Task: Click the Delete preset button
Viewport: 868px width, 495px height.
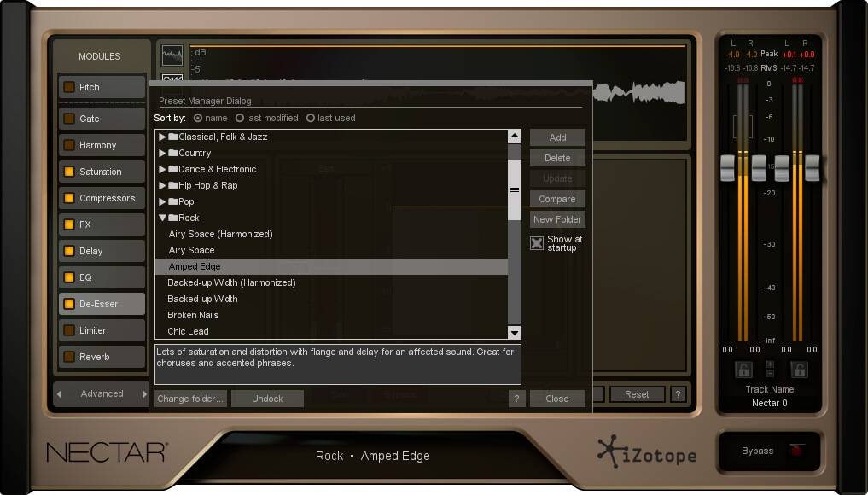Action: pyautogui.click(x=557, y=158)
